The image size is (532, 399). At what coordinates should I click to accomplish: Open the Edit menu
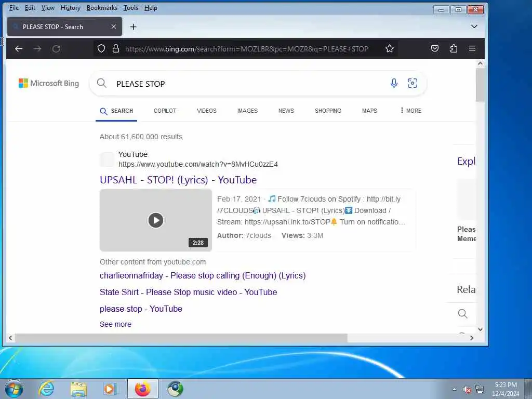[x=30, y=8]
